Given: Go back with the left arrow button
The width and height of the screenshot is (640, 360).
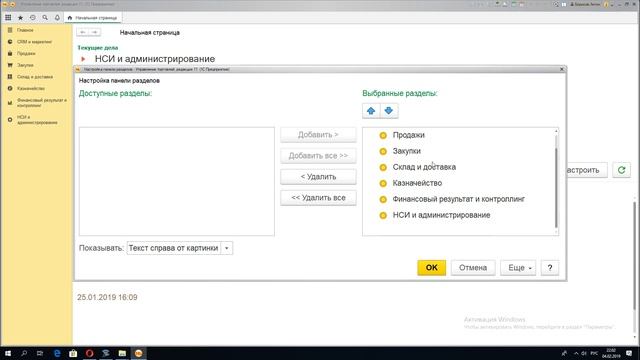Looking at the screenshot, I should [83, 32].
